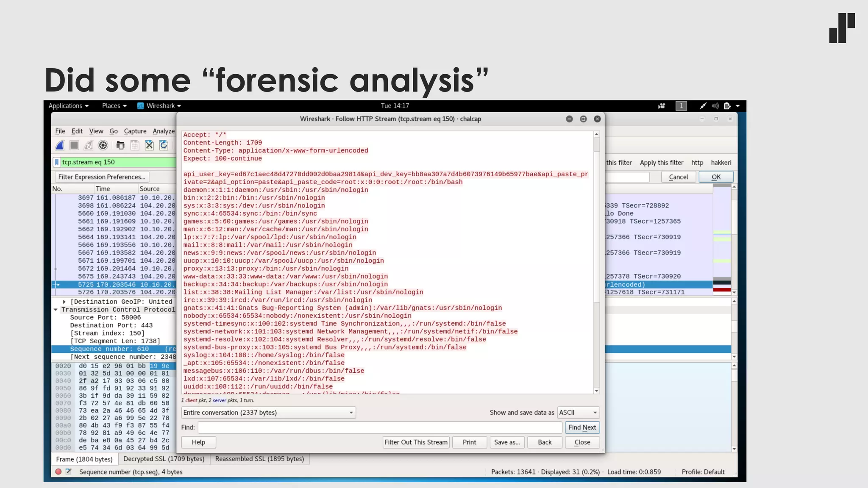Select packet 5725 row in packet list
868x488 pixels.
pos(114,285)
